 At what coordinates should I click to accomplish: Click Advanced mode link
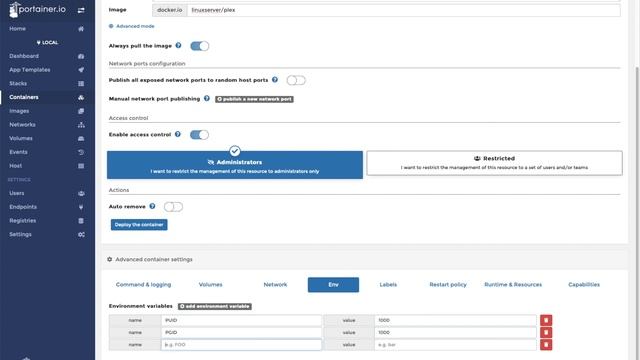[x=131, y=26]
